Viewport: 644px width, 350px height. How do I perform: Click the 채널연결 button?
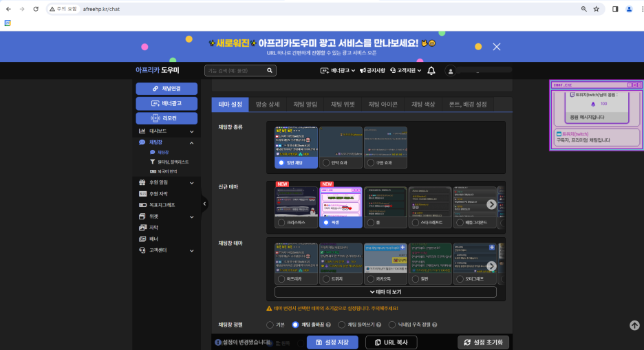[x=167, y=89]
